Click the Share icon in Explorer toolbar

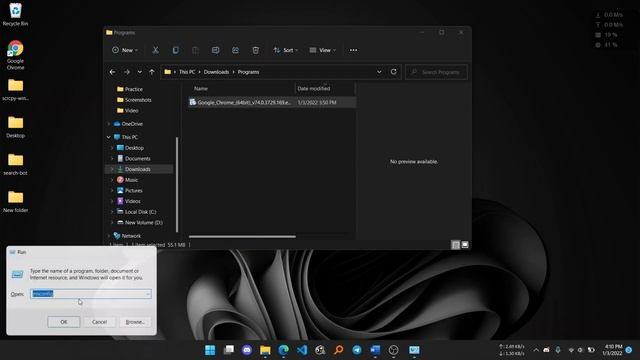click(236, 50)
